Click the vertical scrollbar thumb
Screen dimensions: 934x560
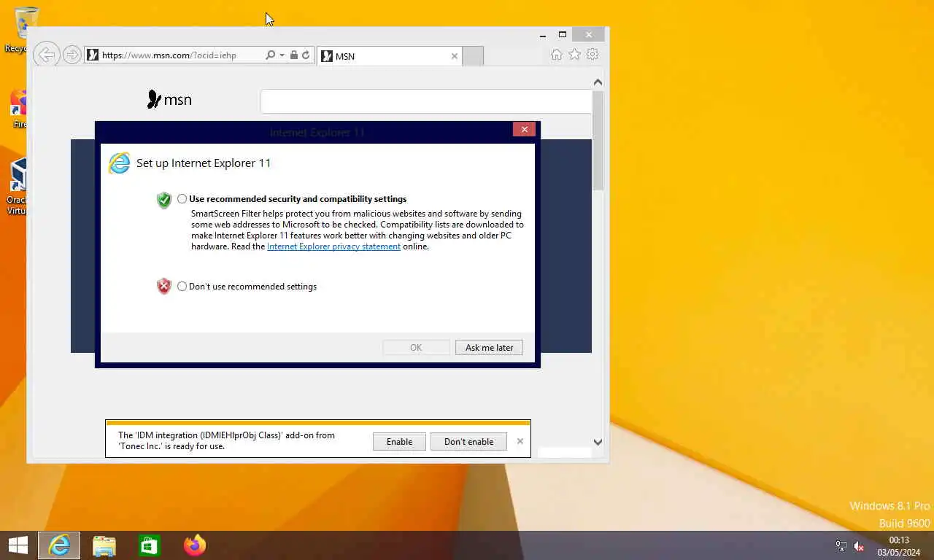598,141
